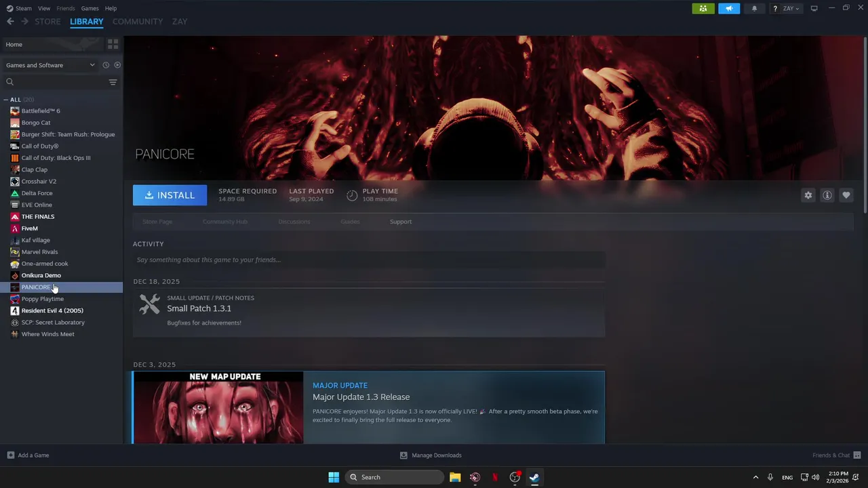
Task: Select Where Winds Meet
Action: 61,334
